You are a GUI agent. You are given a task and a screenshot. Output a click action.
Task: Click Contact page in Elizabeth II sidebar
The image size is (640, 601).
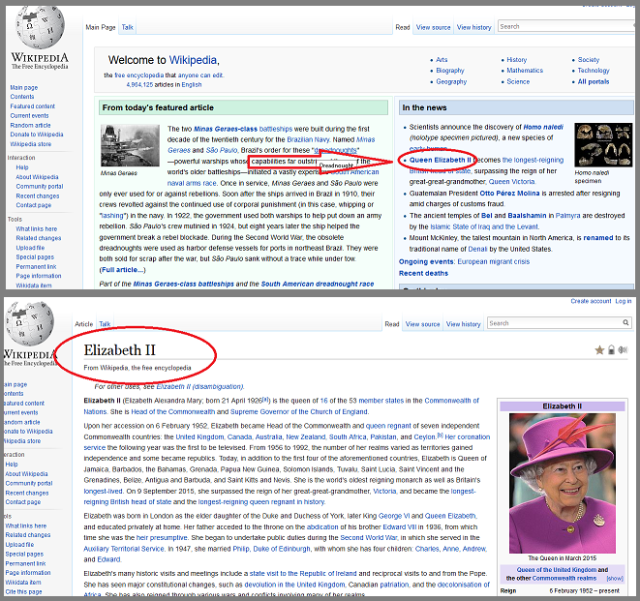point(23,502)
